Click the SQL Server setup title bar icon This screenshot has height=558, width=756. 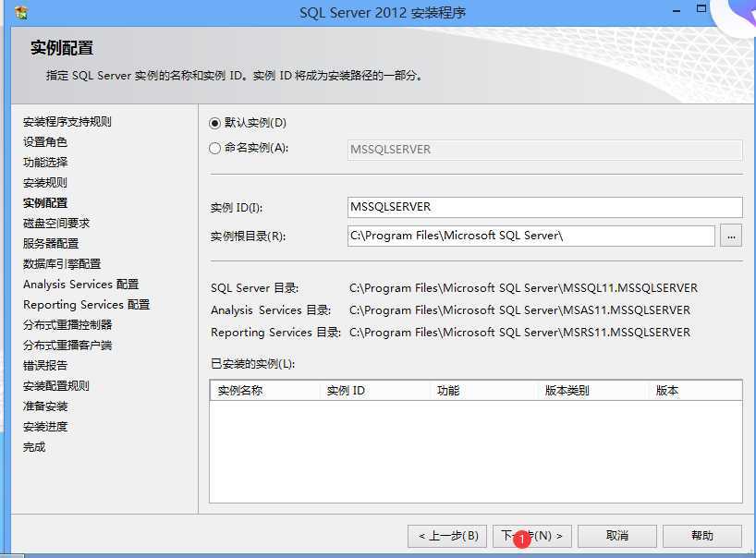[21, 13]
